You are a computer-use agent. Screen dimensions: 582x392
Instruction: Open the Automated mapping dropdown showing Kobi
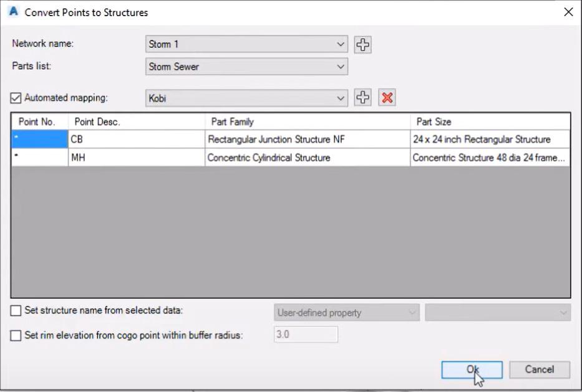(x=247, y=98)
